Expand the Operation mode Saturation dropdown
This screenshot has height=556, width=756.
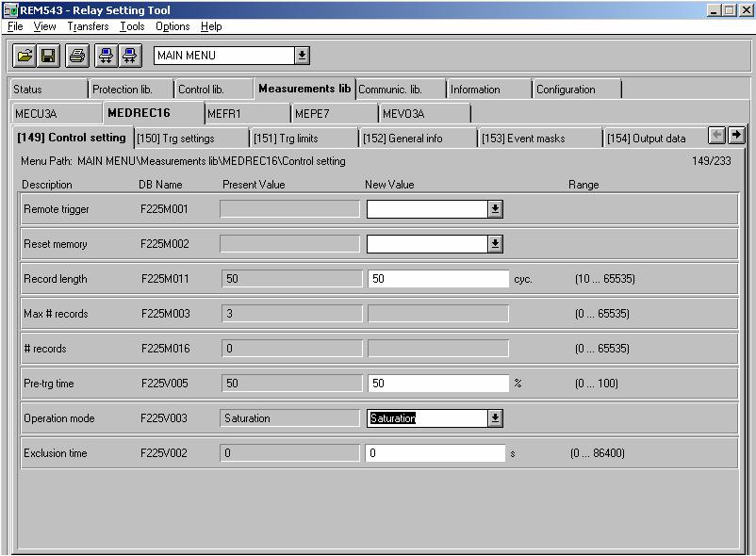tap(495, 418)
